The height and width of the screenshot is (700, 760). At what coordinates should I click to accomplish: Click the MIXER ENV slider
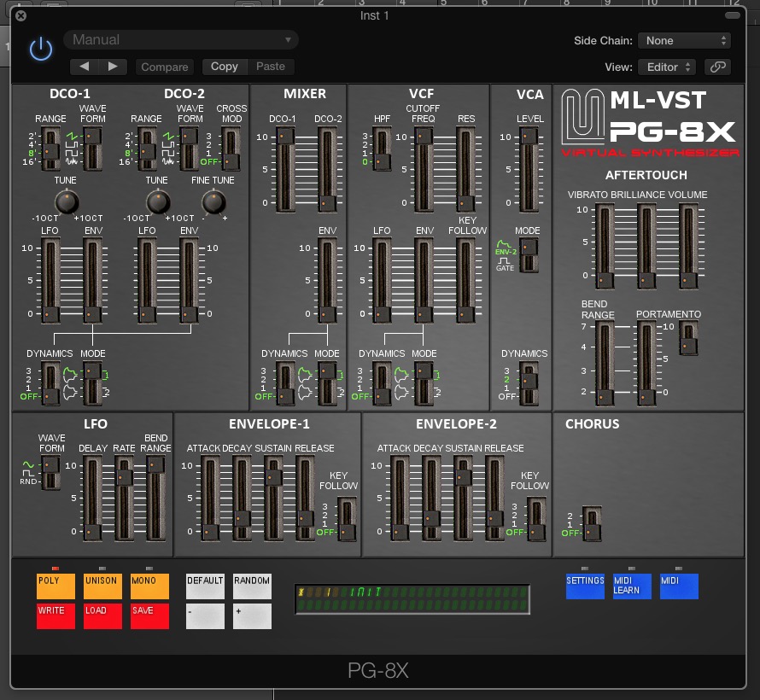328,281
